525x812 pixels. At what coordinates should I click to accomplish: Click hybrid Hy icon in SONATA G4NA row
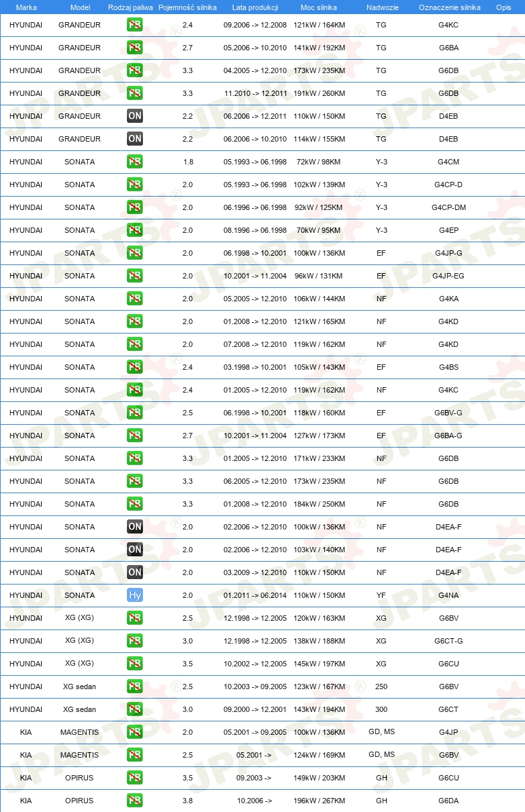point(135,595)
